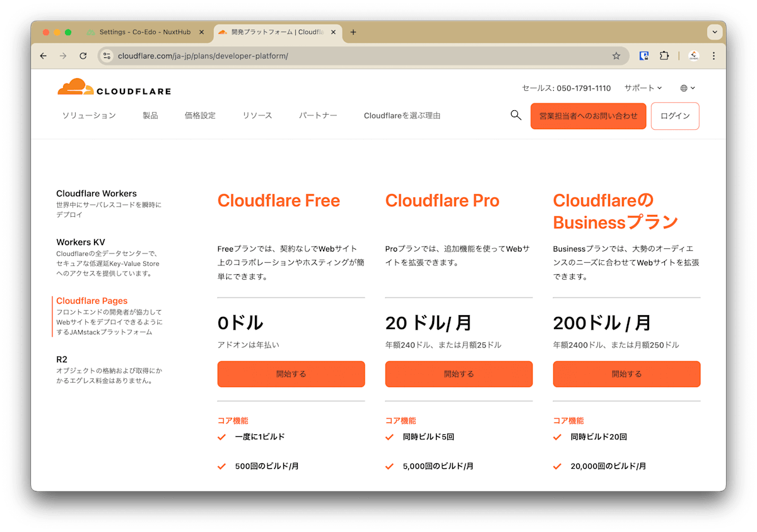Open the language globe dropdown
This screenshot has width=757, height=532.
coord(688,88)
